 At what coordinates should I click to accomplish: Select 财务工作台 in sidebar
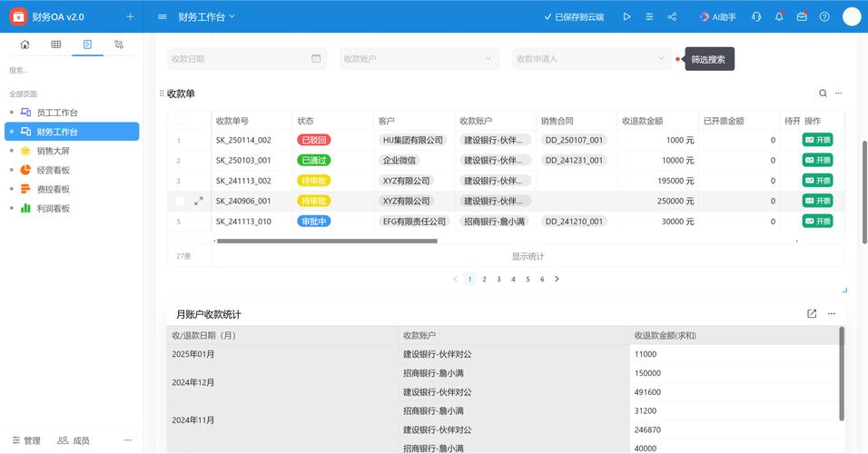pyautogui.click(x=72, y=132)
